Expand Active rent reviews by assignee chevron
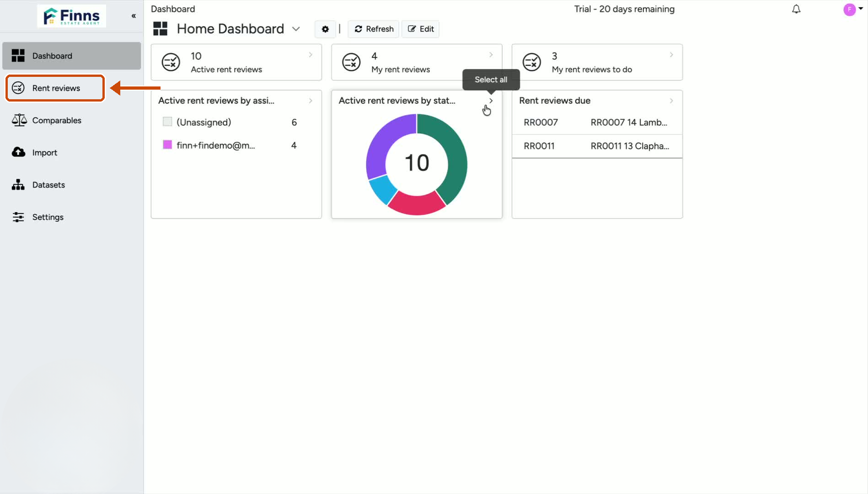Image resolution: width=868 pixels, height=494 pixels. click(x=311, y=101)
